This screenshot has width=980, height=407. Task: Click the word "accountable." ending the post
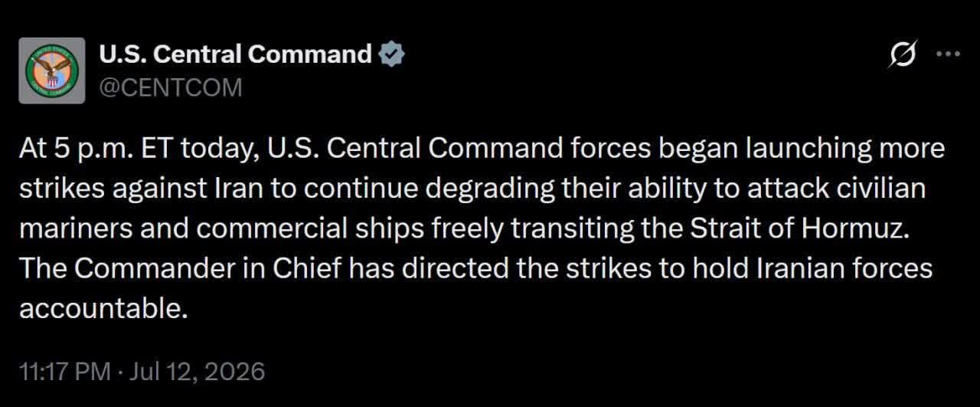click(x=103, y=308)
